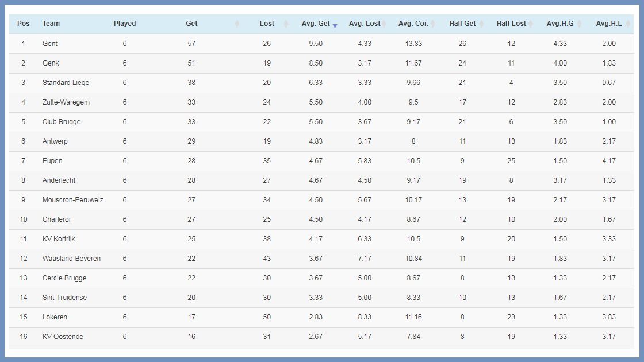Sort table by Get column arrows
The width and height of the screenshot is (644, 362).
tap(237, 24)
